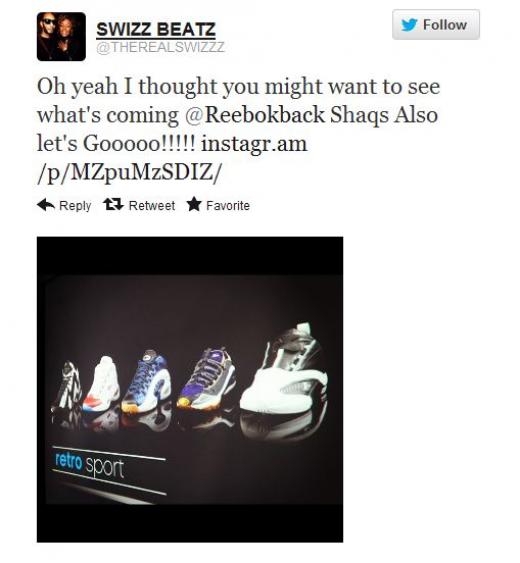520x563 pixels.
Task: Click the retro sport label in photo
Action: [90, 465]
